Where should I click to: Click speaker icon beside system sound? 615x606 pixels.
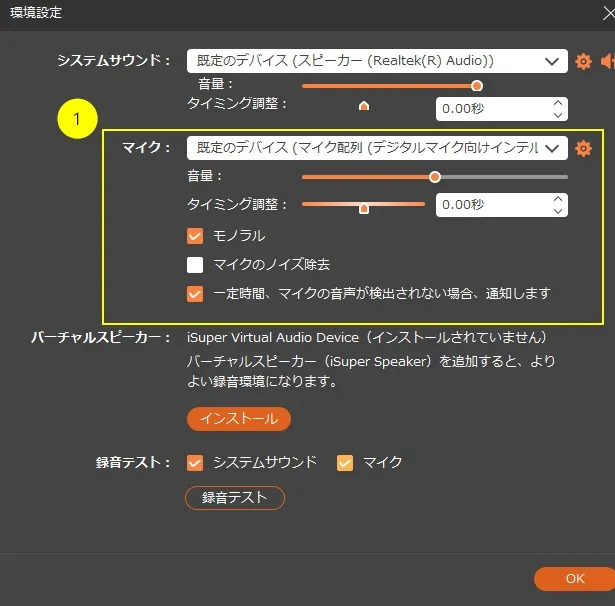pyautogui.click(x=608, y=62)
